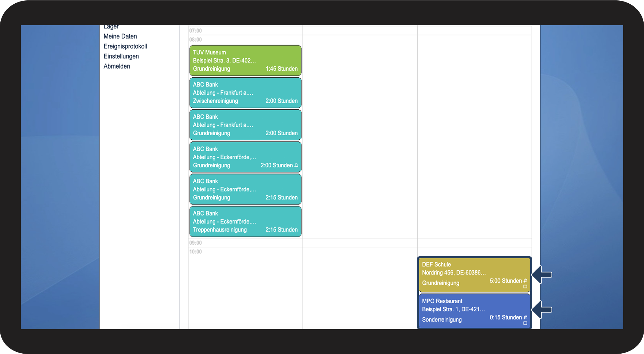644x354 pixels.
Task: Click Abmelden to log out
Action: [x=117, y=66]
